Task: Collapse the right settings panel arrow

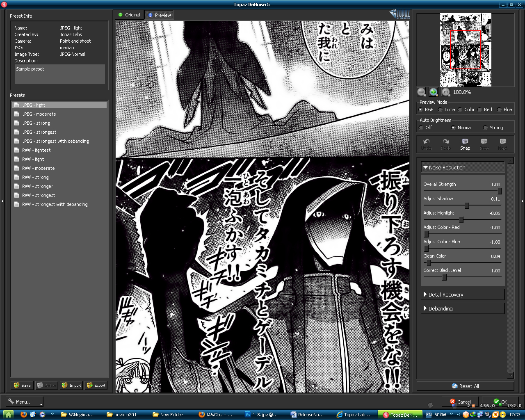Action: click(522, 201)
